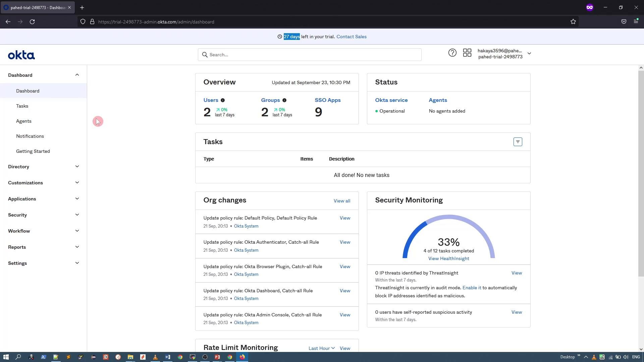Reload the page in the browser

32,22
